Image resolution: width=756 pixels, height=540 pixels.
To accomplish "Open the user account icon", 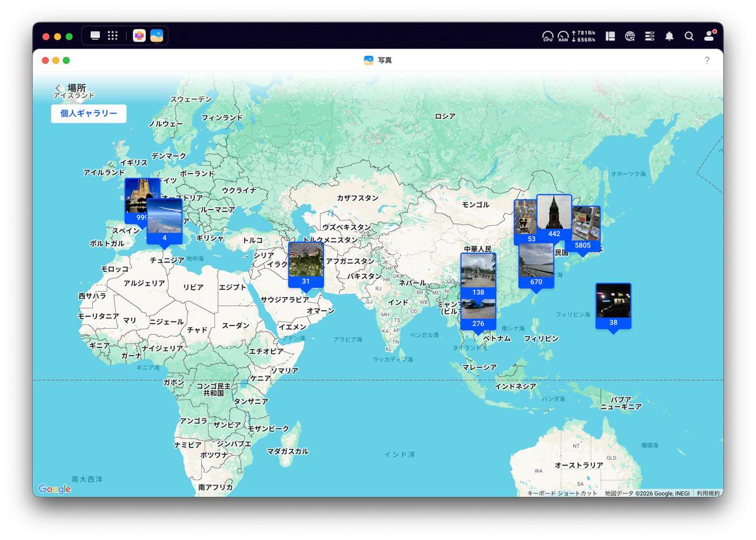I will click(x=709, y=36).
